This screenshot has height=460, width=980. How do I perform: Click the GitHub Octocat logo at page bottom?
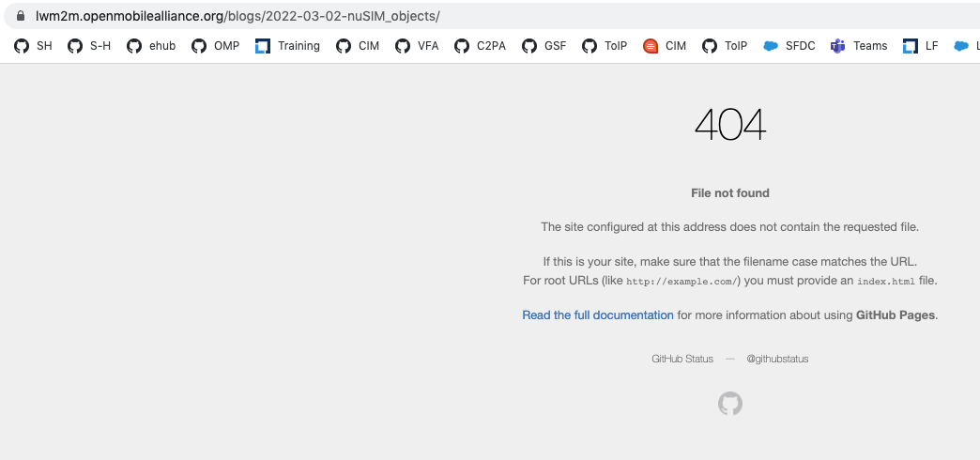click(x=730, y=404)
